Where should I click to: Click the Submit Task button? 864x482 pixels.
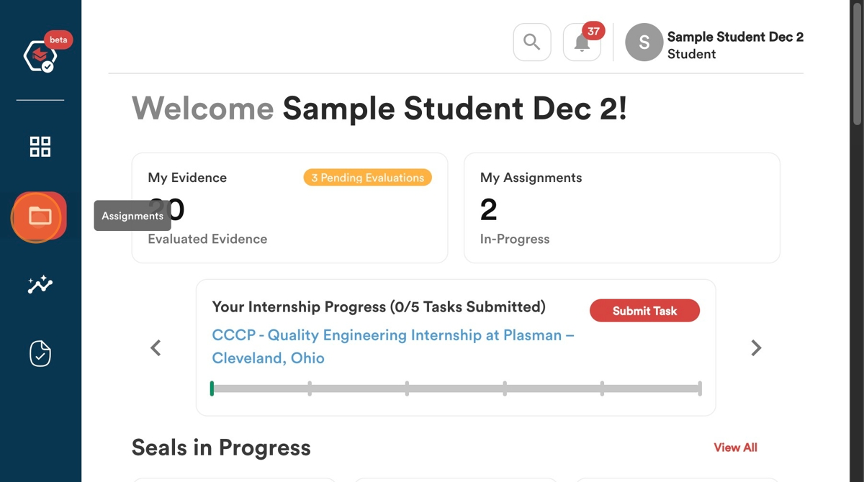(645, 311)
